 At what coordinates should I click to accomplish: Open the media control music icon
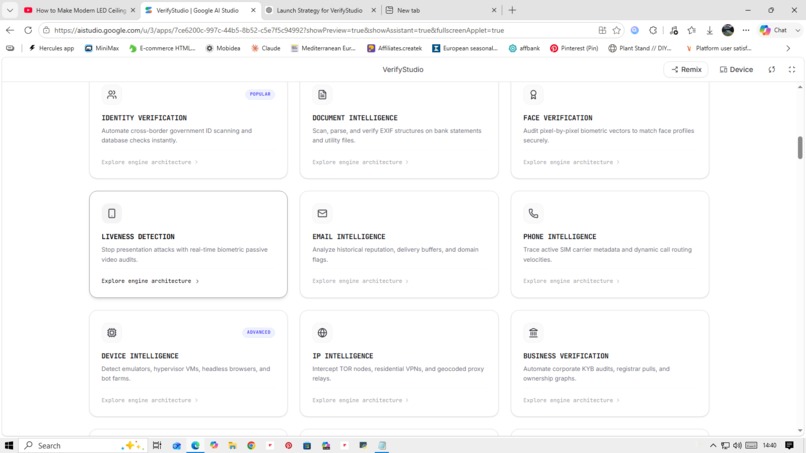pyautogui.click(x=674, y=30)
